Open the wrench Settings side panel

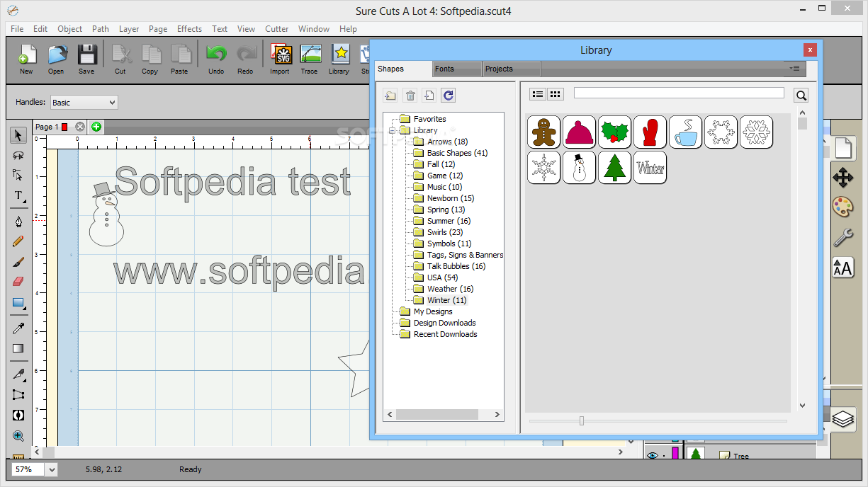point(842,237)
